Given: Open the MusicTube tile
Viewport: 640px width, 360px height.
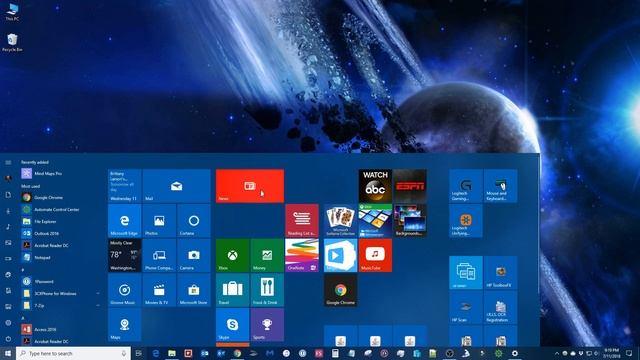Looking at the screenshot, I should click(x=375, y=256).
